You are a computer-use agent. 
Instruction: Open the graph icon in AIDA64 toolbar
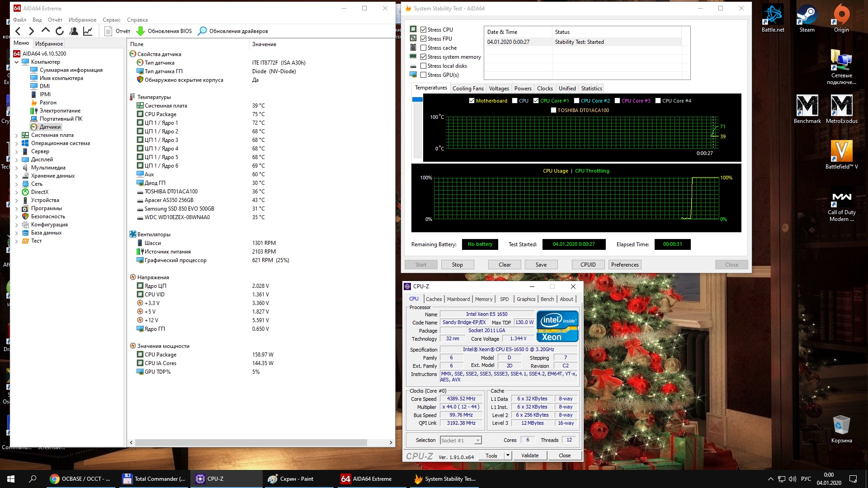[x=88, y=31]
